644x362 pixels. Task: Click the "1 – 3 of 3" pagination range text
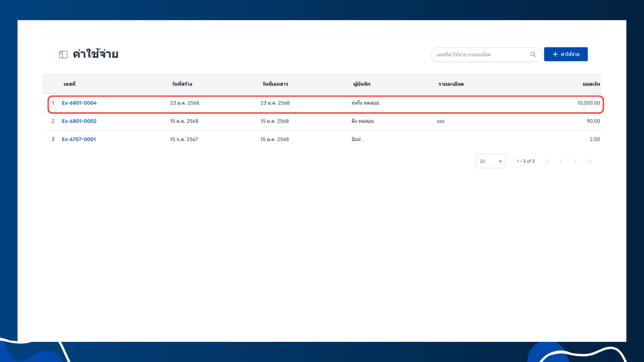[x=525, y=161]
